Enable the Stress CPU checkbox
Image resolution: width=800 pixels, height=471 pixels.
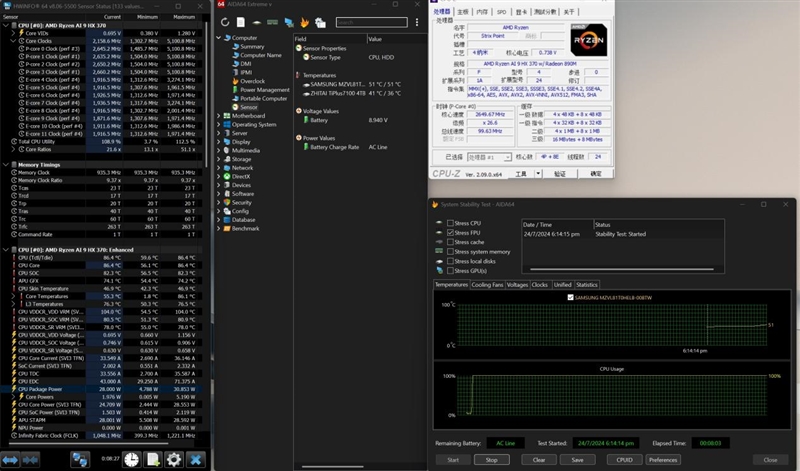pos(450,223)
